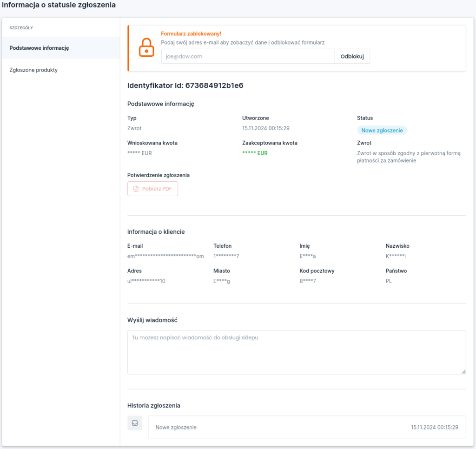Click the Identyfikator Id heading
The image size is (476, 449).
pos(185,86)
